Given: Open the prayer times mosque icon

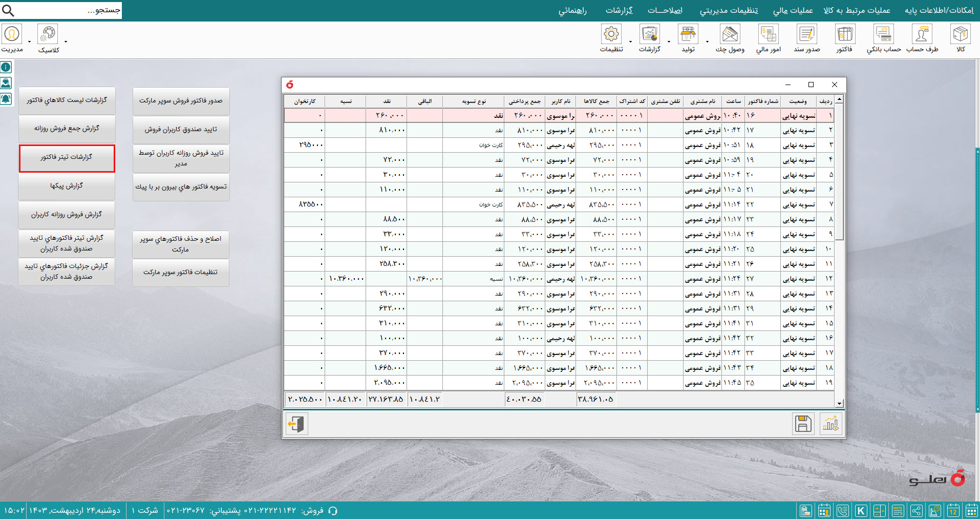Looking at the screenshot, I should pyautogui.click(x=935, y=510).
